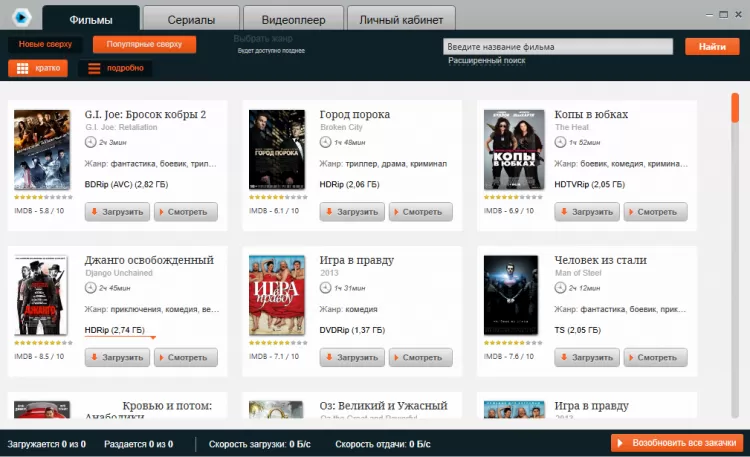Image resolution: width=750 pixels, height=457 pixels.
Task: Watch Человек из стали
Action: point(655,357)
